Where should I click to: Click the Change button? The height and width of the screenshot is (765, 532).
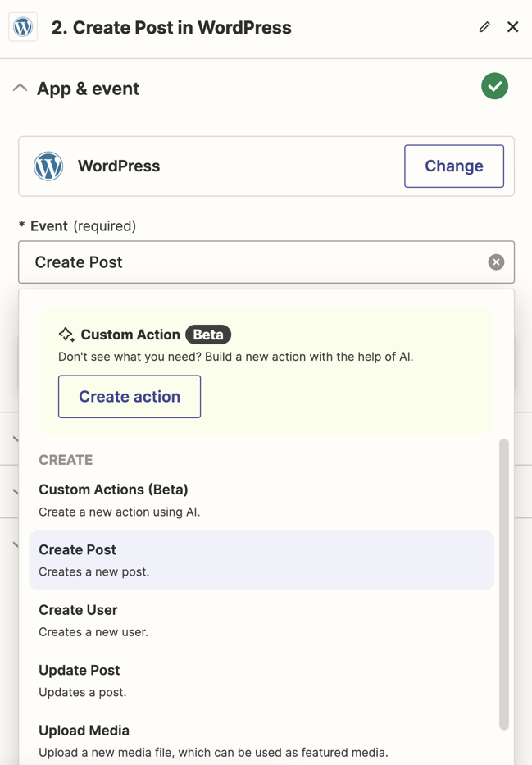pyautogui.click(x=454, y=166)
